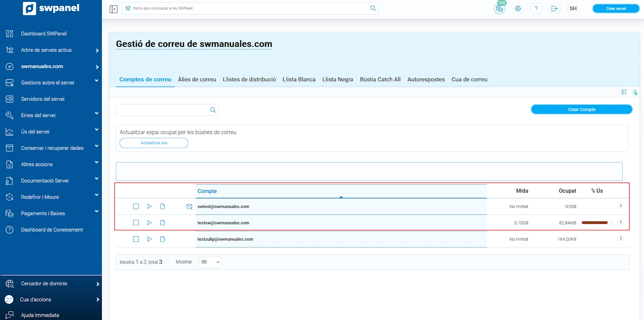
Task: Switch to Àlies de correu tab
Action: pyautogui.click(x=197, y=79)
